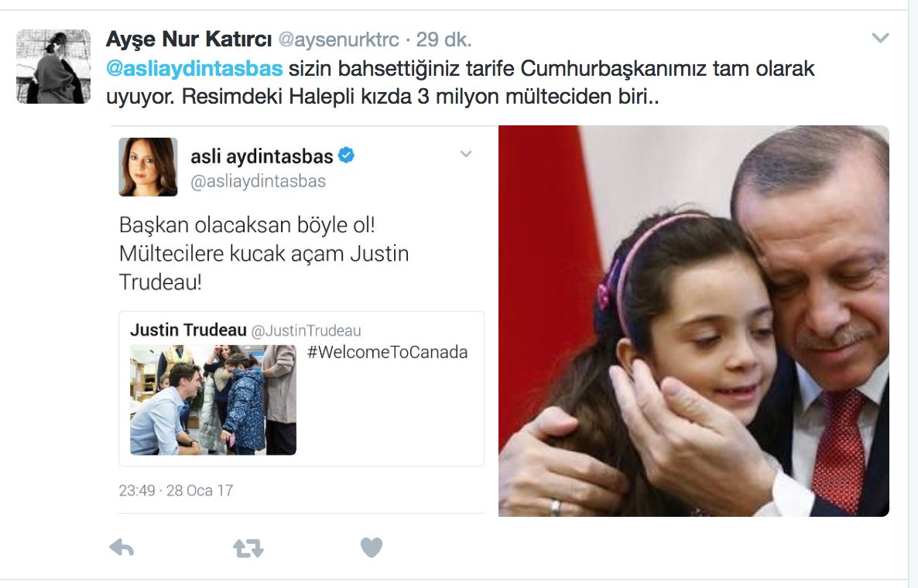918x588 pixels.
Task: Open Ayşe Nur Katırcı's profile avatar
Action: [53, 67]
